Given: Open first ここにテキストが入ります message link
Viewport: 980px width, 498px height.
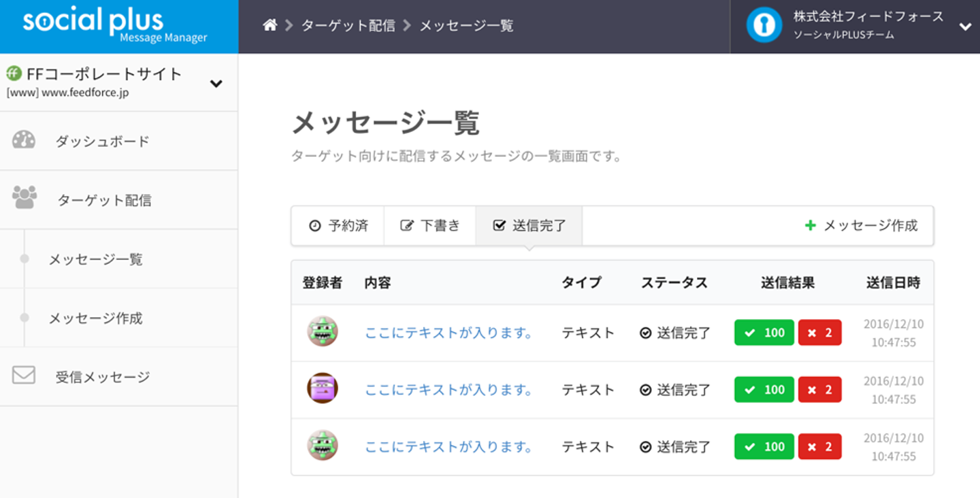Looking at the screenshot, I should point(448,333).
